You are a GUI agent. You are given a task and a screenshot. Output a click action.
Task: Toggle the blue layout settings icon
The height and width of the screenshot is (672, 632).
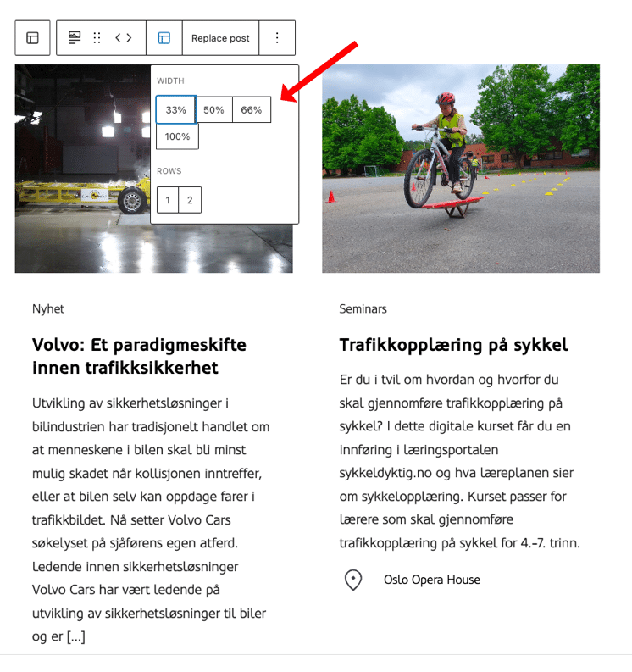(164, 38)
